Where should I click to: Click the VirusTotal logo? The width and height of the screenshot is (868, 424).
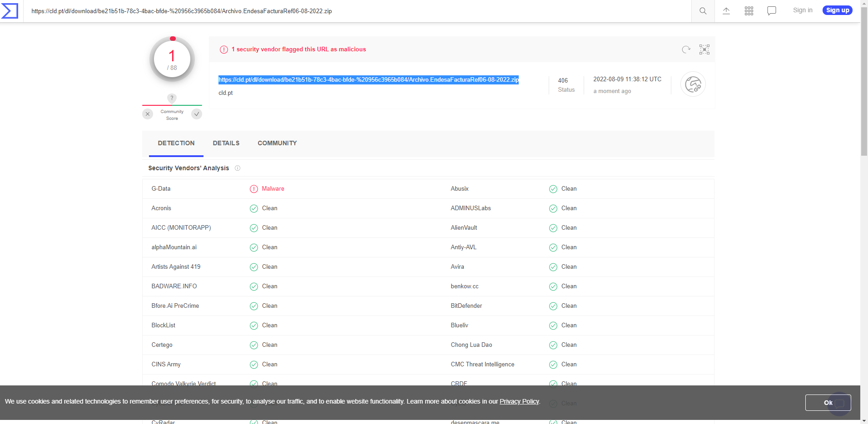(x=10, y=11)
